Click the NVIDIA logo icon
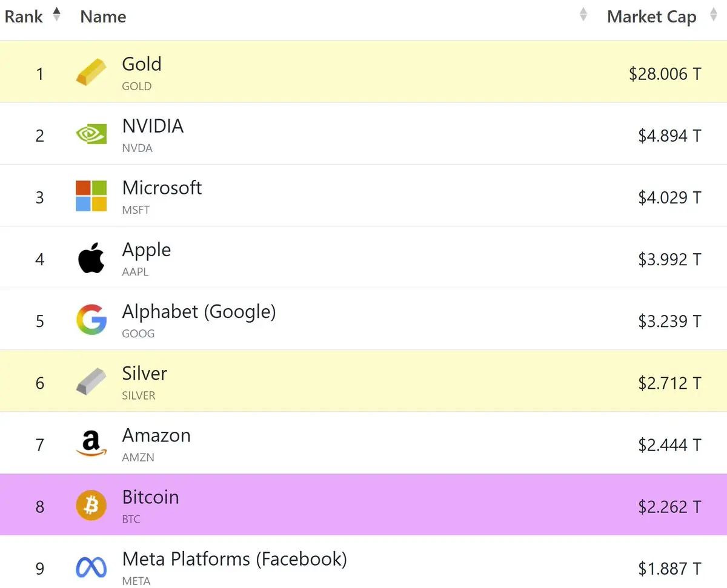 coord(91,134)
